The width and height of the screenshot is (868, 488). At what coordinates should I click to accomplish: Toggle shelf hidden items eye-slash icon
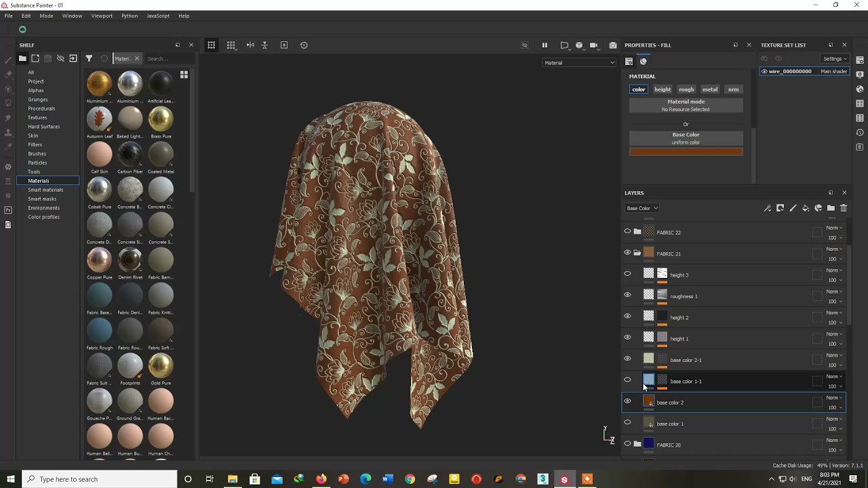pyautogui.click(x=60, y=58)
